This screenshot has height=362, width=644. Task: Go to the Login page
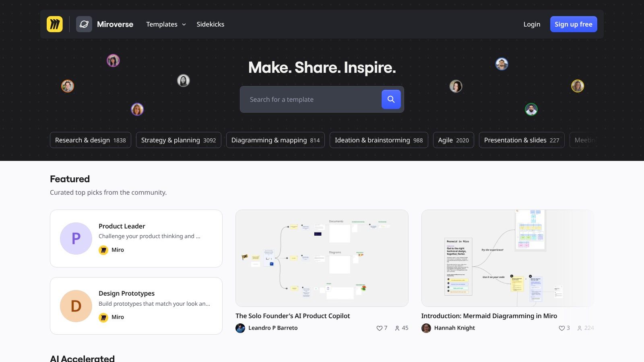[x=532, y=24]
